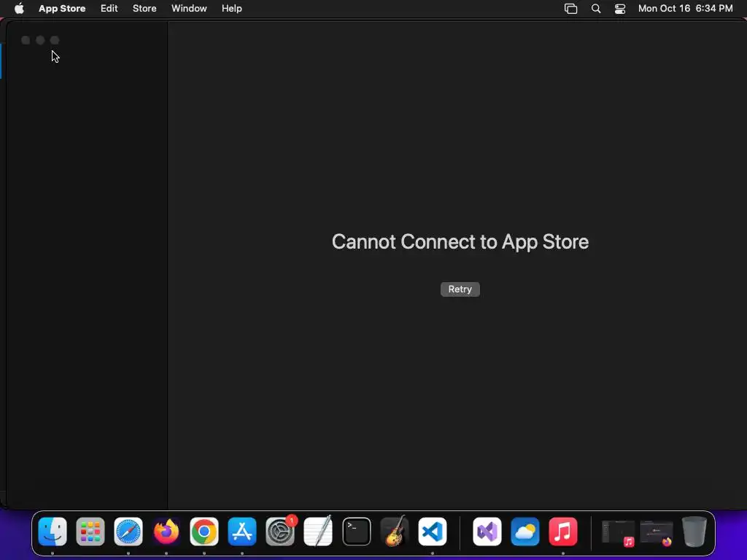This screenshot has width=747, height=560.
Task: Launch Google Chrome from the Dock
Action: (x=204, y=532)
